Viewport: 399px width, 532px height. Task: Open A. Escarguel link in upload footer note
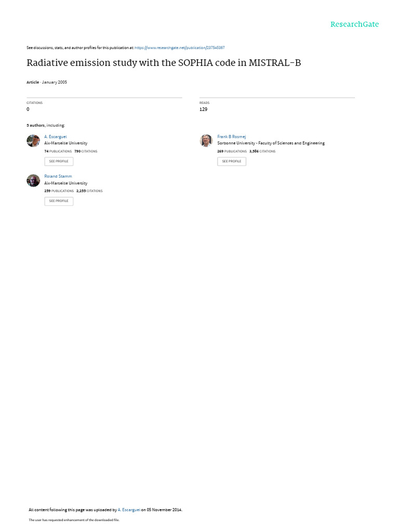point(129,510)
